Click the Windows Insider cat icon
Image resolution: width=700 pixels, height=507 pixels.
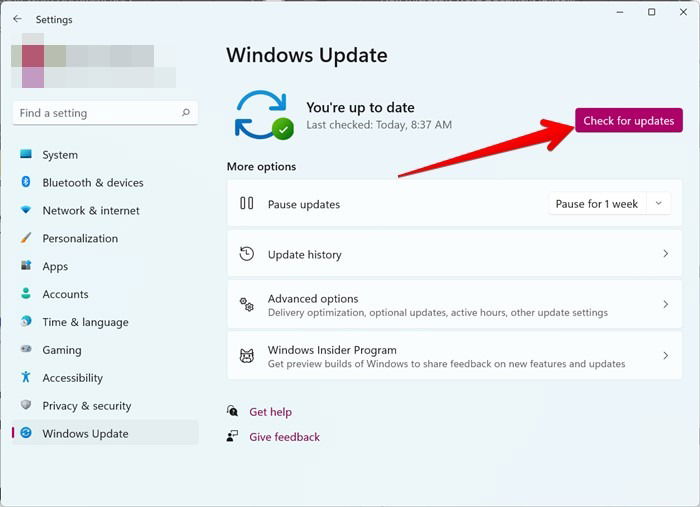pyautogui.click(x=246, y=356)
